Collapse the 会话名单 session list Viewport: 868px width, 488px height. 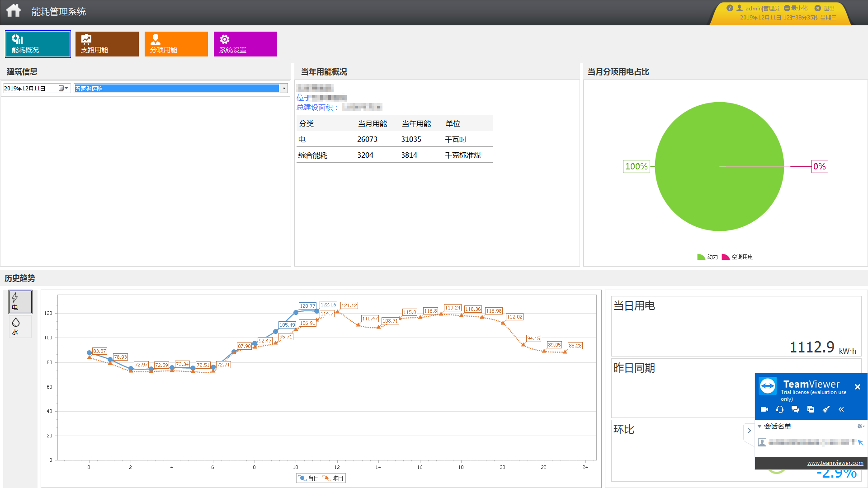[x=759, y=426]
